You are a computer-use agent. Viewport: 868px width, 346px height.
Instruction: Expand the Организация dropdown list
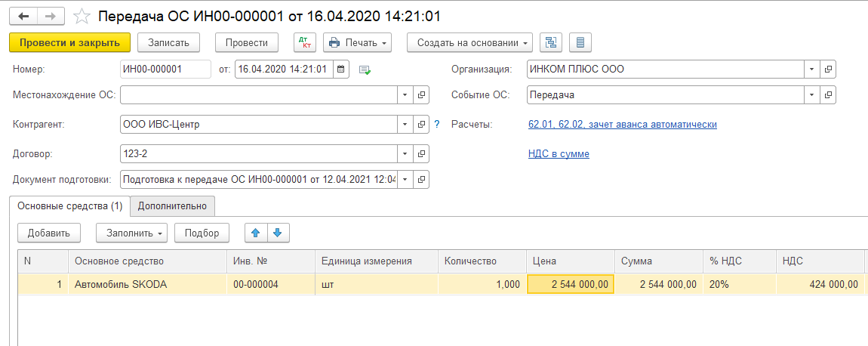[811, 70]
